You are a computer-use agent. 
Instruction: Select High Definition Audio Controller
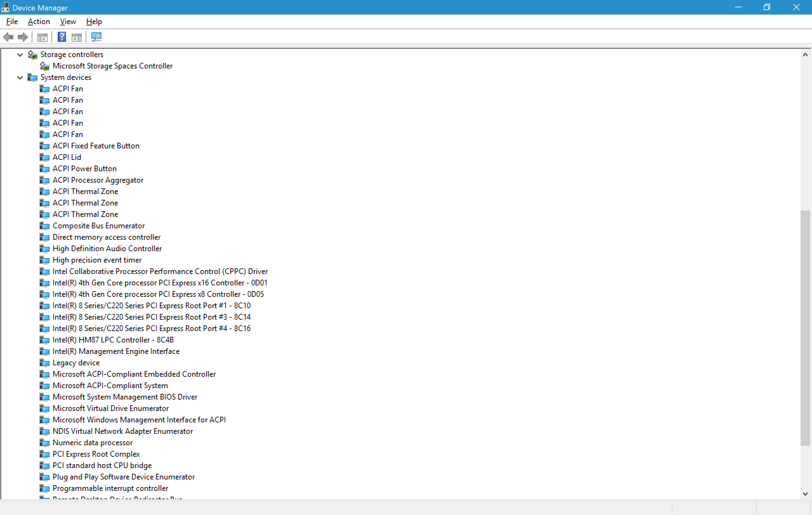point(107,249)
